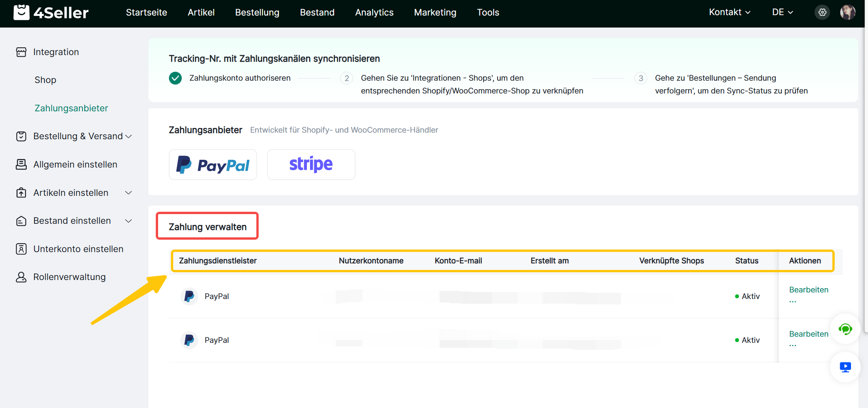Open the DE language dropdown

782,12
